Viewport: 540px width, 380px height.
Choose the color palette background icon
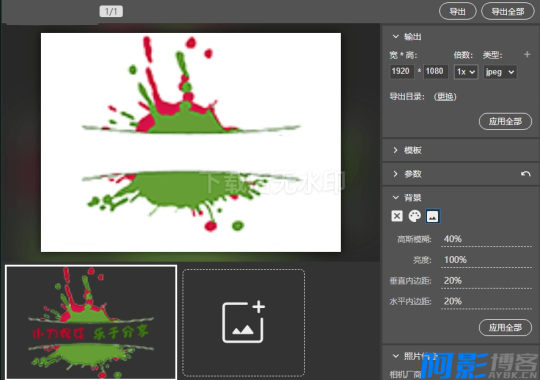[415, 216]
